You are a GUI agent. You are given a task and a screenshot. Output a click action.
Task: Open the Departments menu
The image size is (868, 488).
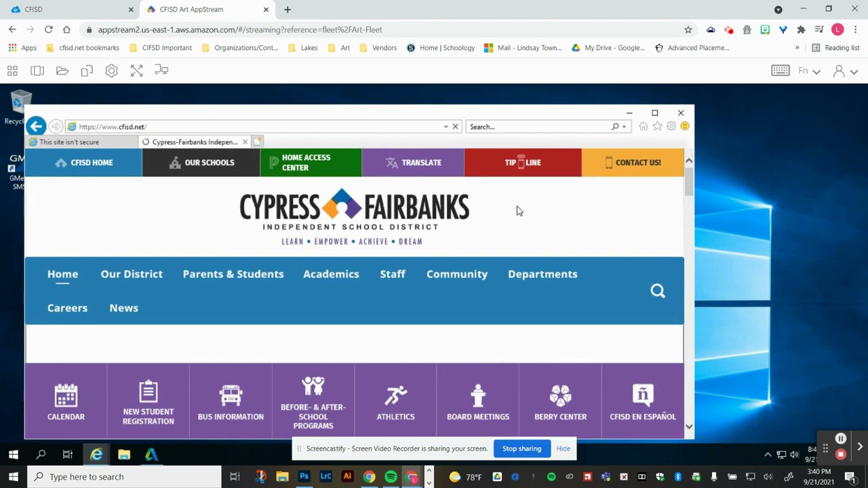tap(542, 274)
